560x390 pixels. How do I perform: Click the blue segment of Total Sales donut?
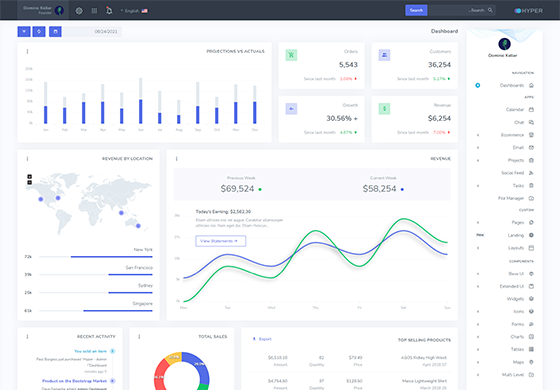pyautogui.click(x=198, y=366)
